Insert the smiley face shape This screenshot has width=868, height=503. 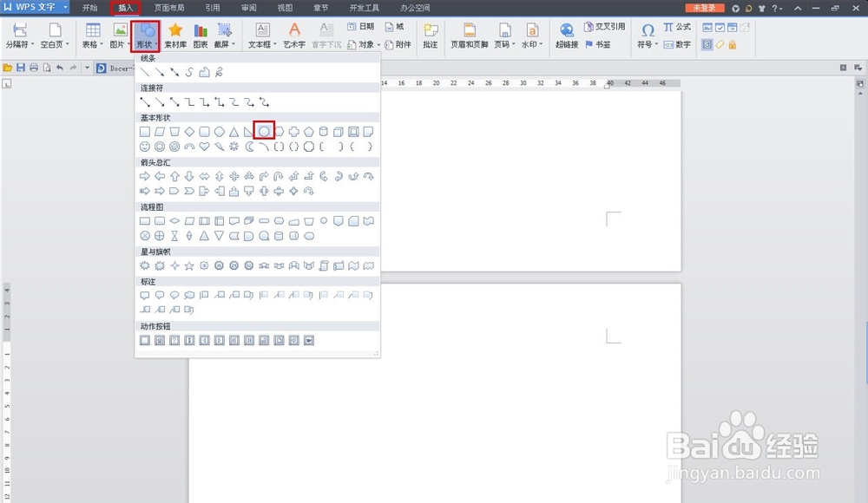point(144,147)
